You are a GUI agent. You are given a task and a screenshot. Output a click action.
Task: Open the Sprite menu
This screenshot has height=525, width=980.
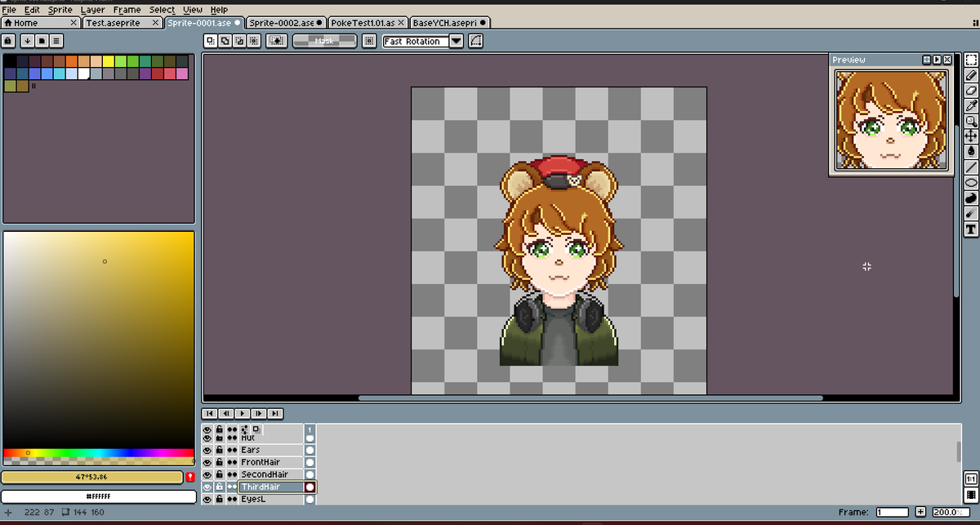tap(60, 10)
